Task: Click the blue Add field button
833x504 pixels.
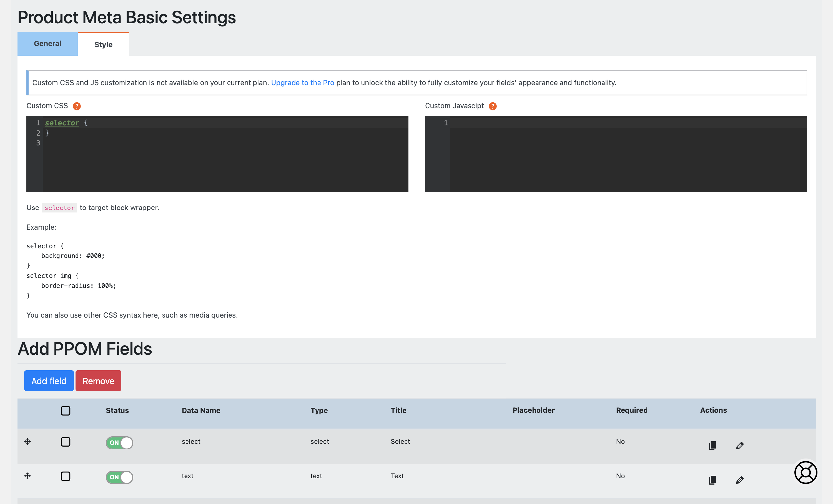Action: click(49, 381)
